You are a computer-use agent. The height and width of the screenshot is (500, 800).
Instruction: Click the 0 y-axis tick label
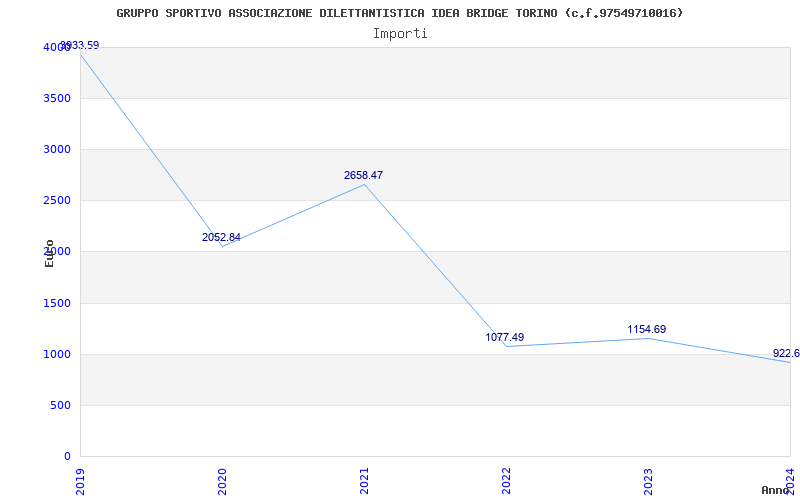(67, 456)
